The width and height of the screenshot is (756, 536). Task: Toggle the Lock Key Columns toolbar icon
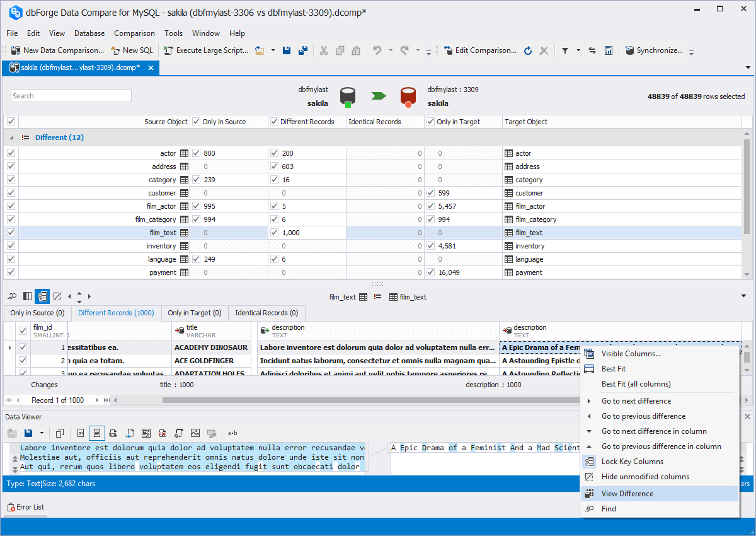click(42, 296)
